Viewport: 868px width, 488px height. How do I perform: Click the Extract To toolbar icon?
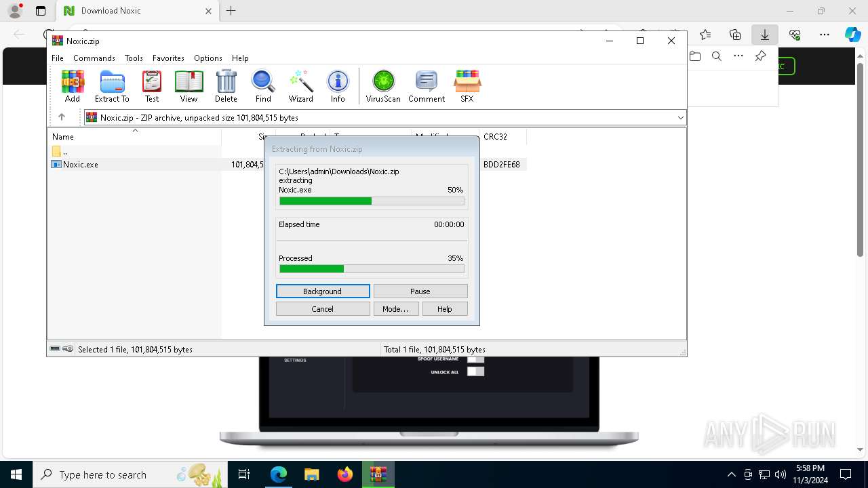click(112, 86)
